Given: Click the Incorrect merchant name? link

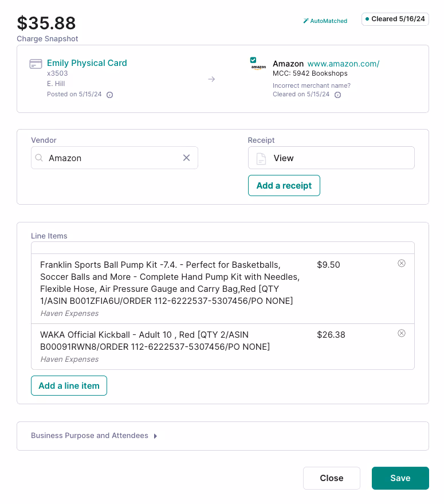Looking at the screenshot, I should point(312,85).
